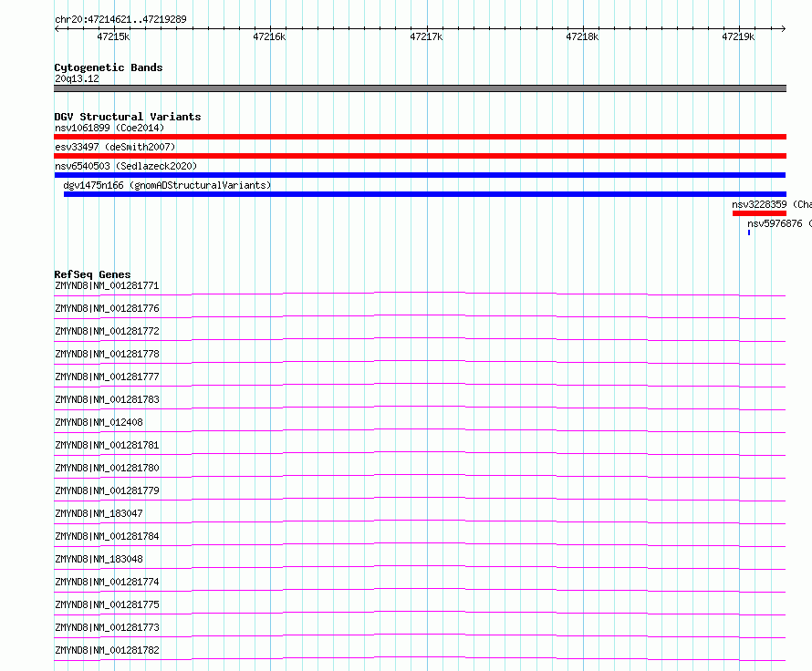The image size is (812, 671).
Task: Click the gray 20q13.12 cytoband bar
Action: tap(420, 88)
